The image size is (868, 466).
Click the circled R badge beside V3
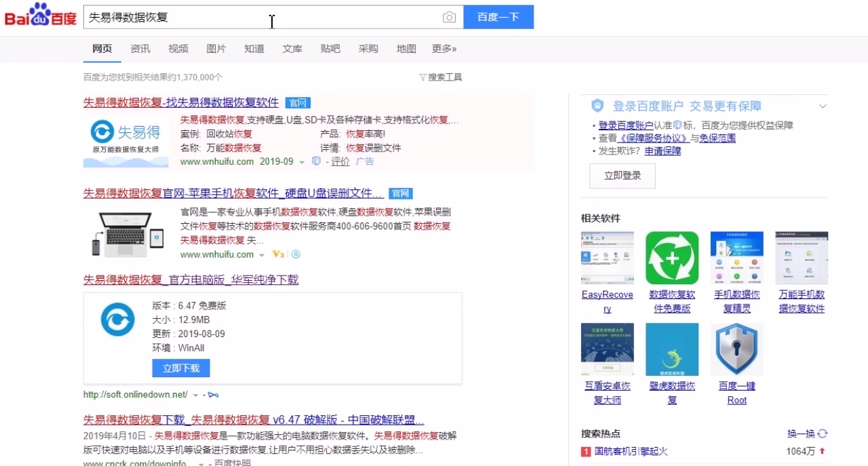pyautogui.click(x=296, y=254)
